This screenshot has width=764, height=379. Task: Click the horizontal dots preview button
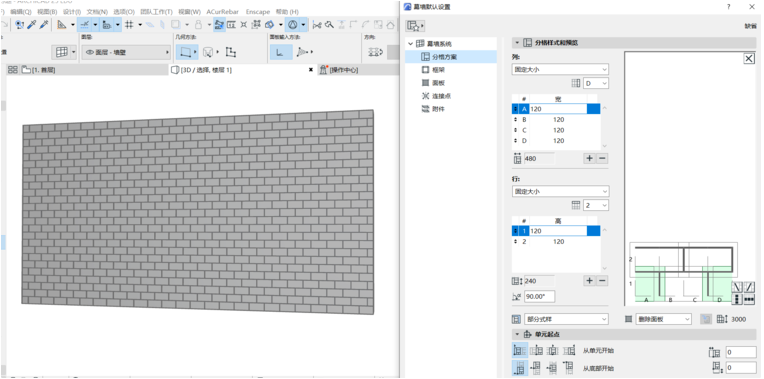pyautogui.click(x=749, y=299)
